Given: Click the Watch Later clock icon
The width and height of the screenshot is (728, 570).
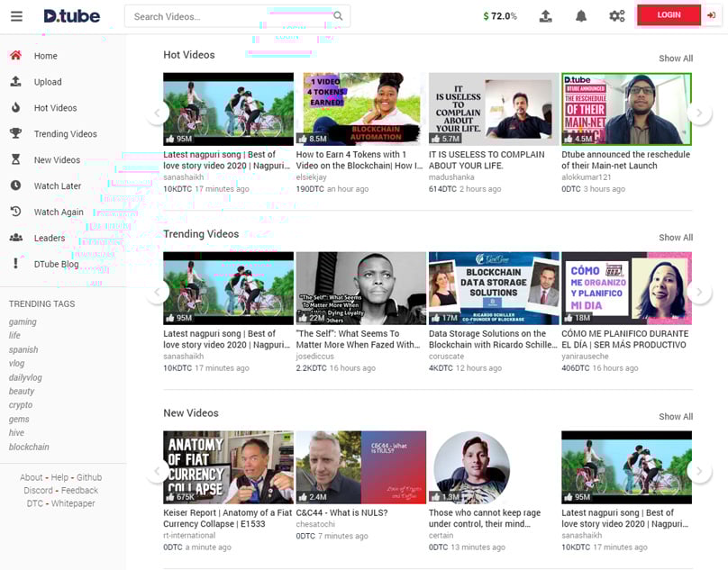Looking at the screenshot, I should pyautogui.click(x=16, y=185).
